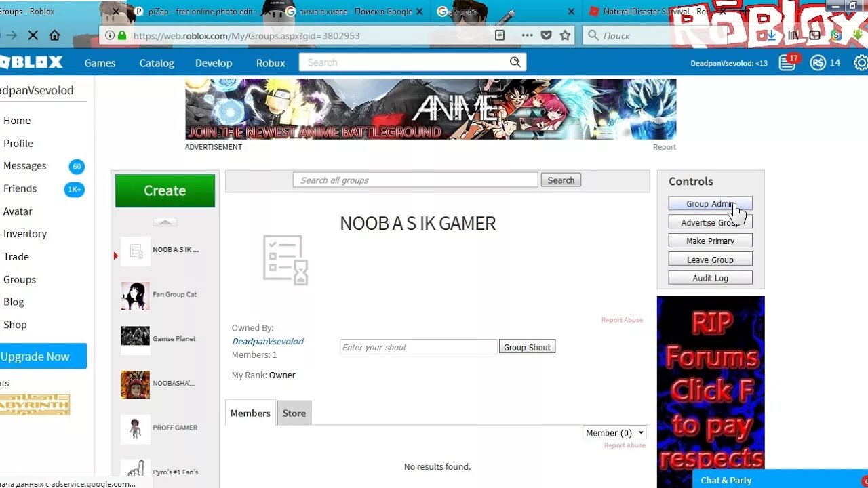This screenshot has height=488, width=868.
Task: Open Robux in Roblox navigation
Action: tap(271, 63)
